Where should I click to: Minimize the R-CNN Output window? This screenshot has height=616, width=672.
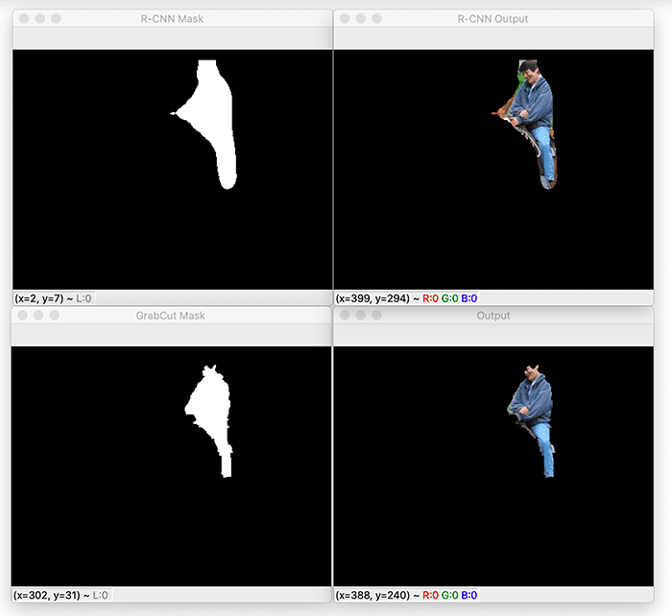[x=360, y=18]
